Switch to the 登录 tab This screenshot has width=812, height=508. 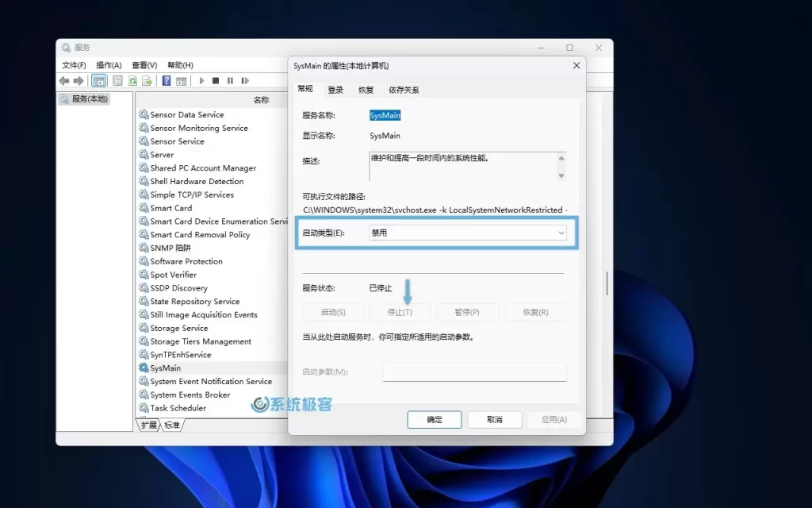[x=335, y=90]
